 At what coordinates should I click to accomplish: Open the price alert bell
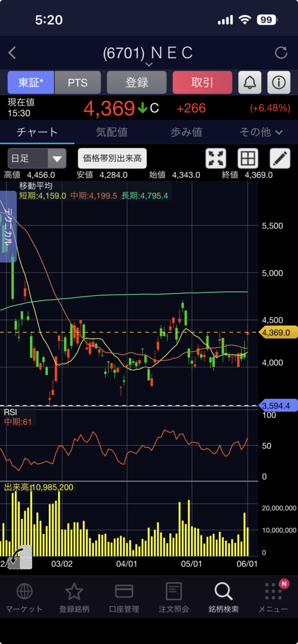[251, 83]
